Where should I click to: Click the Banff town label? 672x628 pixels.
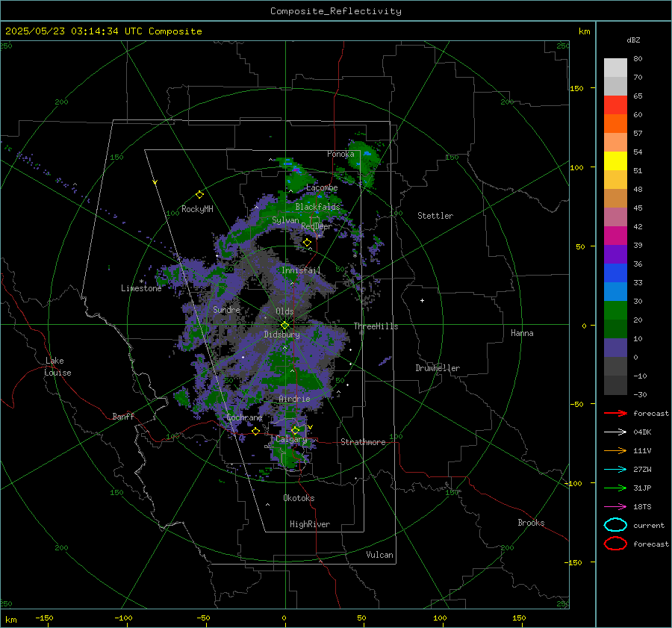coord(123,416)
